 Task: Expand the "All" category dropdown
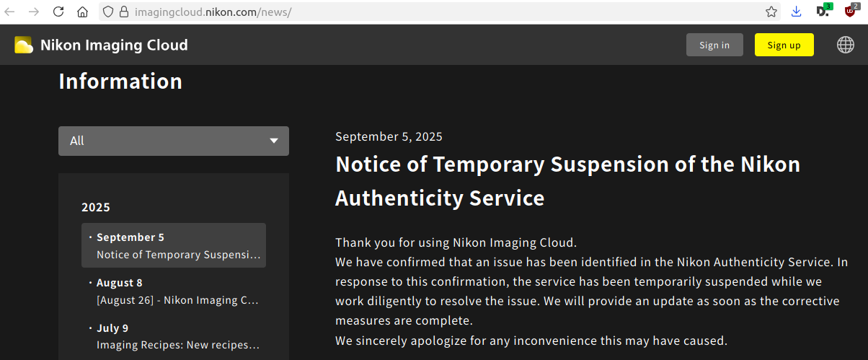pos(173,141)
